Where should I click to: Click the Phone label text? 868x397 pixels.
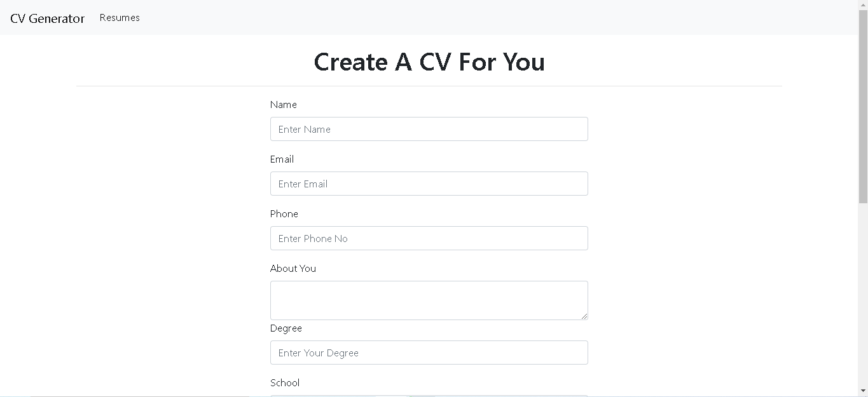pos(284,213)
